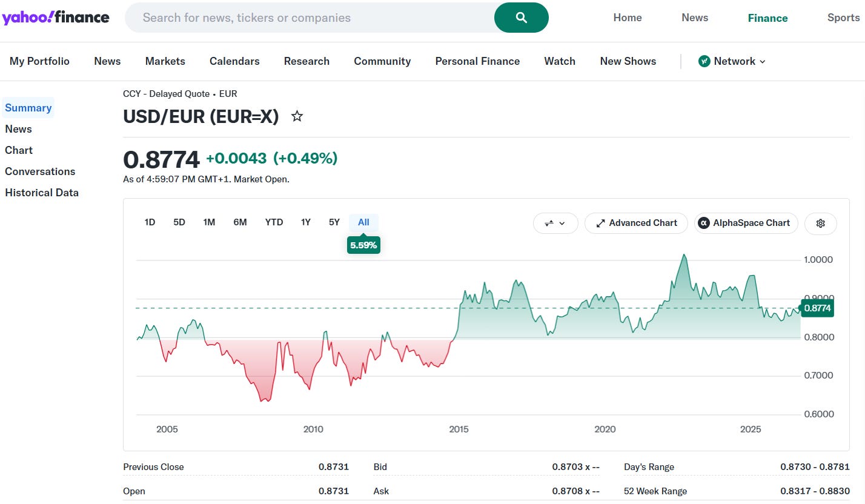Screen dimensions: 865x504
Task: Click the 52 Week Range value
Action: (815, 491)
